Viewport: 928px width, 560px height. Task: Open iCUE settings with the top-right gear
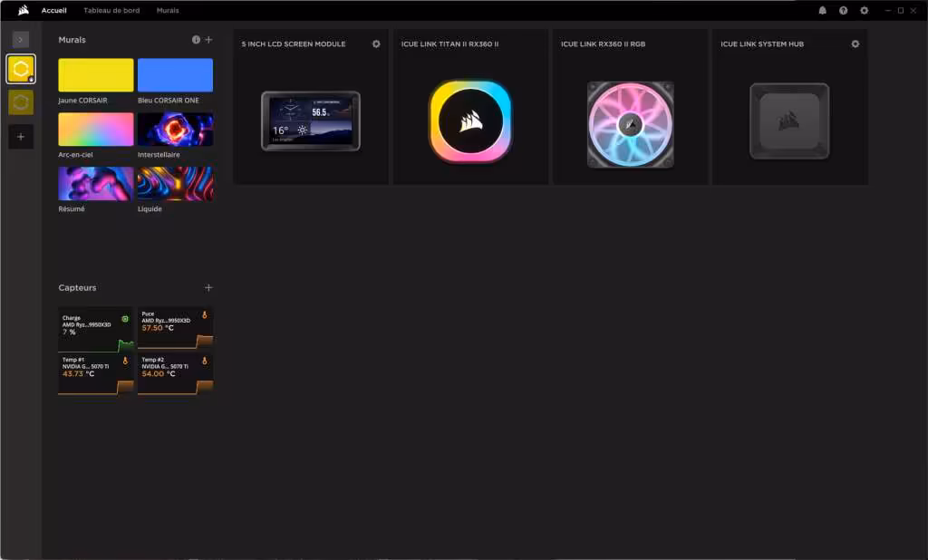864,11
